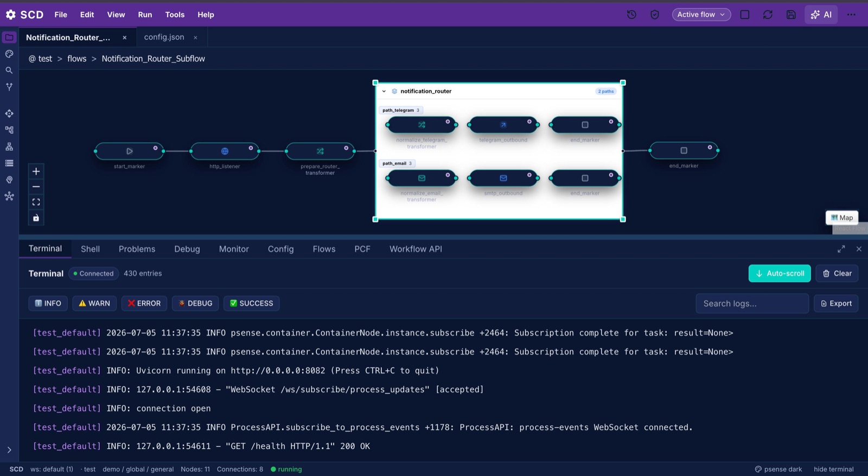Toggle the INFO log filter
Screen dimensions: 868x476
click(x=48, y=303)
